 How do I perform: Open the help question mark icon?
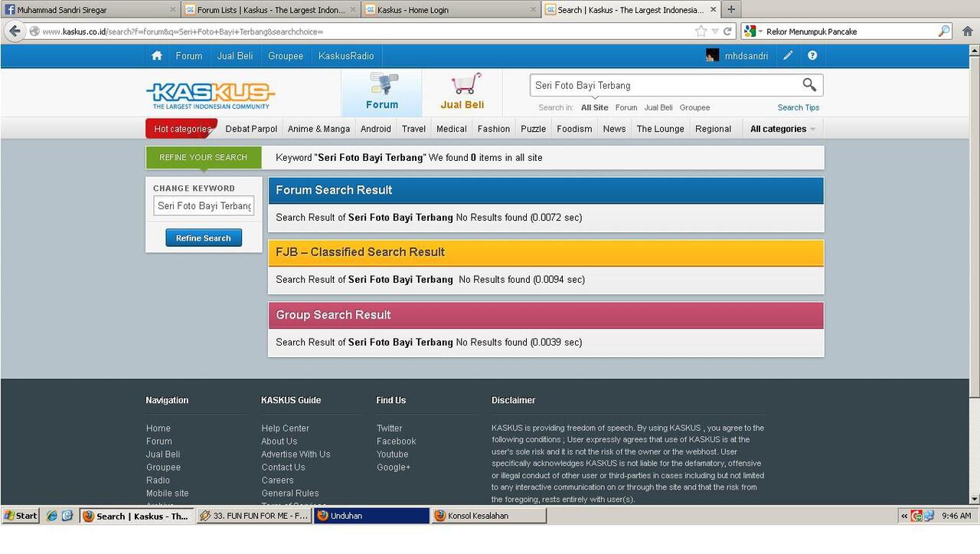[x=812, y=56]
